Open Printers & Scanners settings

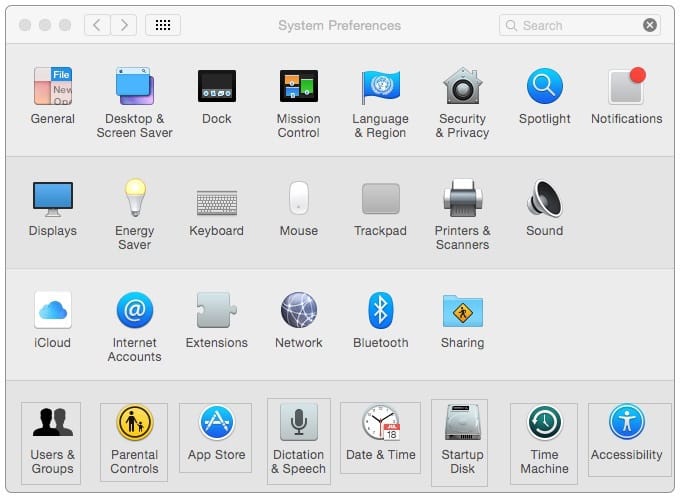click(462, 199)
